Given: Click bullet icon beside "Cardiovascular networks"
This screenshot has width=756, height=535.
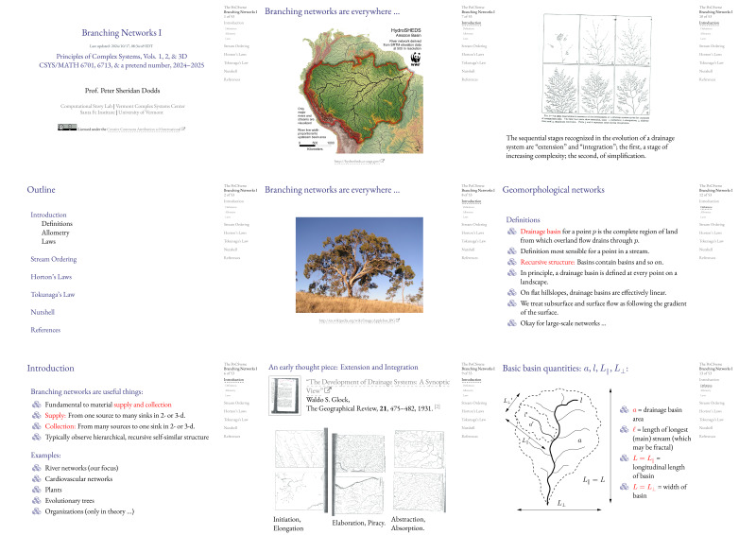Looking at the screenshot, I should click(37, 478).
